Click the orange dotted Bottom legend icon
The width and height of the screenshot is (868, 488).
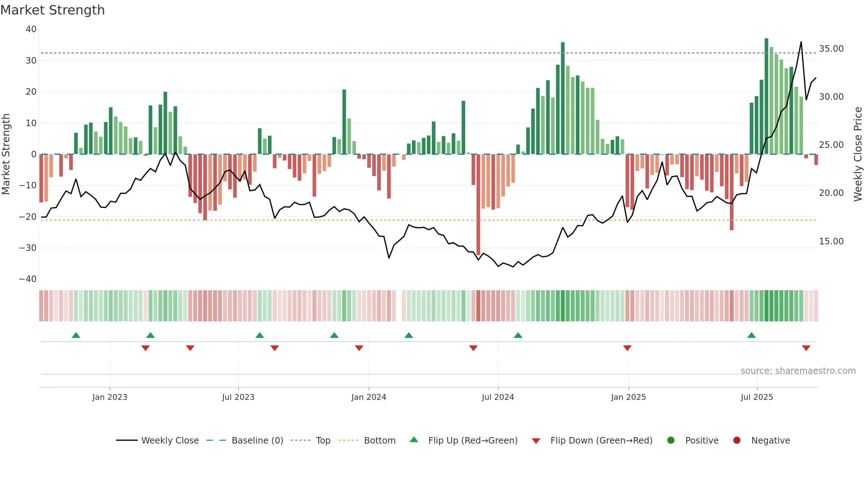[349, 440]
